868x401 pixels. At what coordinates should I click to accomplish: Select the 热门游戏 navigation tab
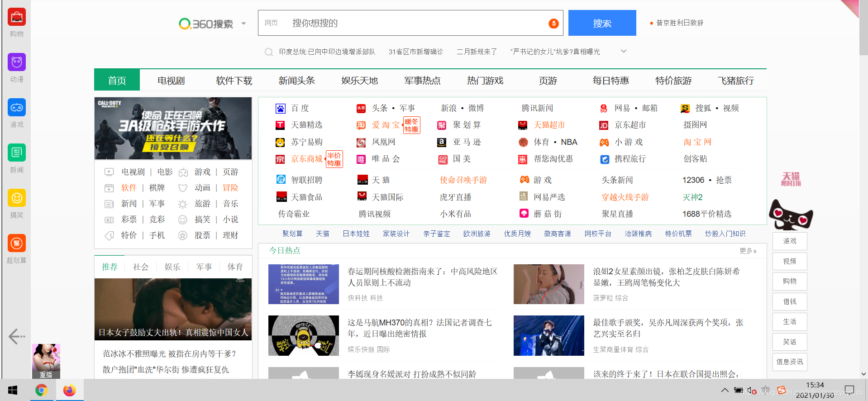[485, 81]
